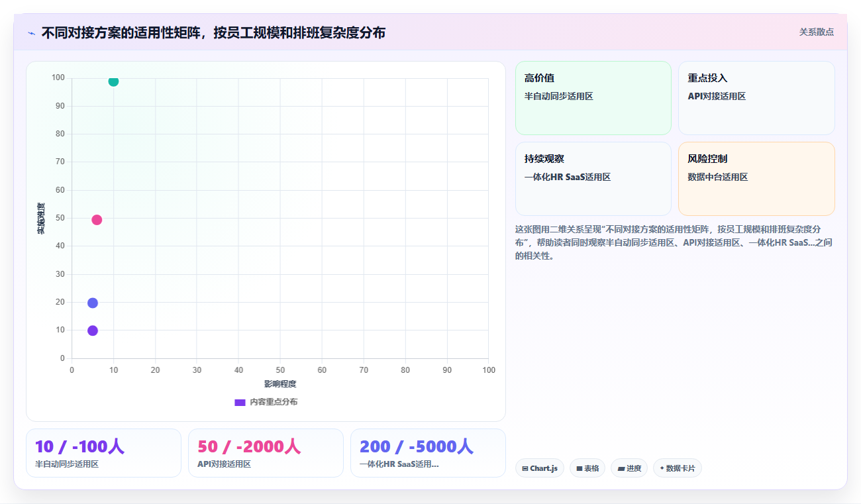Click the 关系散点 label in the header
Screen dimensions: 861x504
[x=816, y=32]
